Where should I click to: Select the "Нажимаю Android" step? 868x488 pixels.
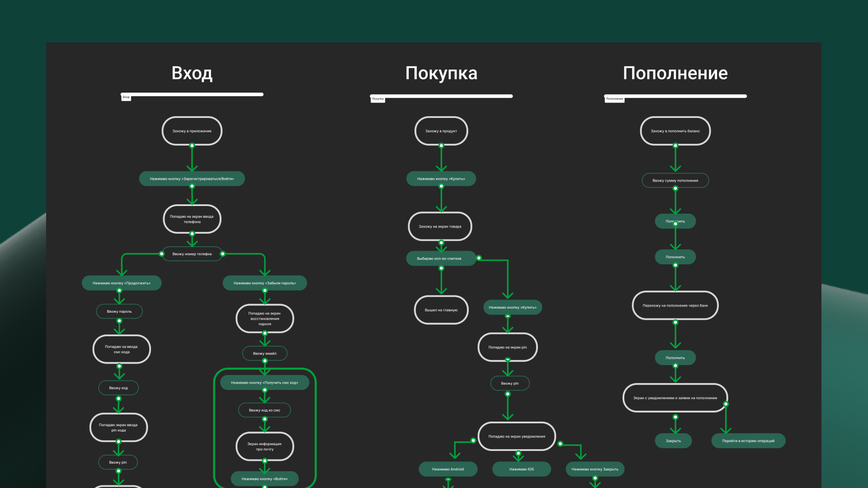click(x=448, y=469)
